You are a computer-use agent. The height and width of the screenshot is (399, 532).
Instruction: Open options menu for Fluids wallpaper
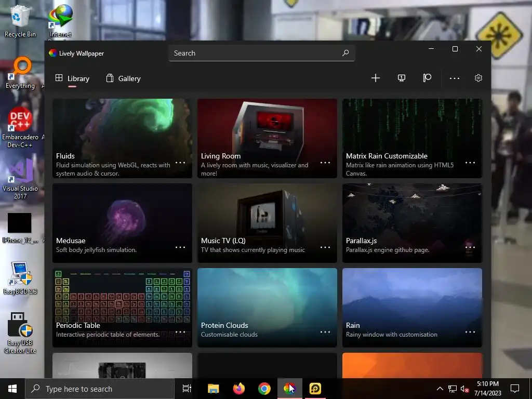180,163
